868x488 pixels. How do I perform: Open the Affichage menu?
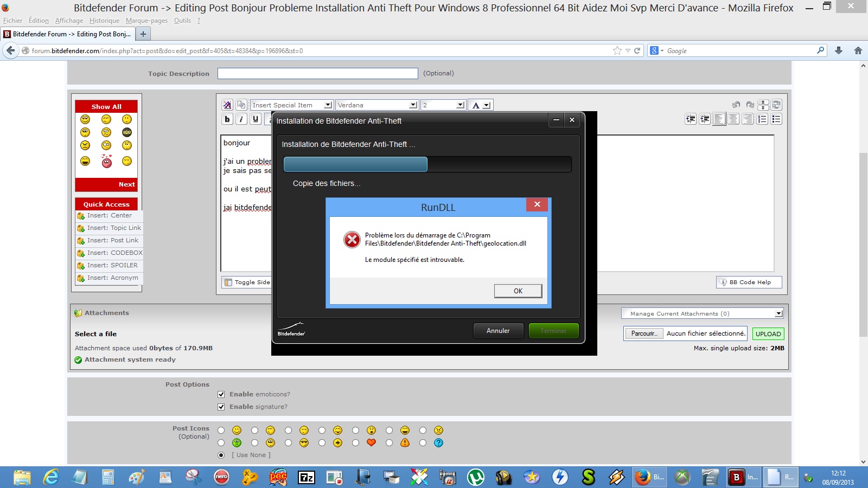point(69,21)
